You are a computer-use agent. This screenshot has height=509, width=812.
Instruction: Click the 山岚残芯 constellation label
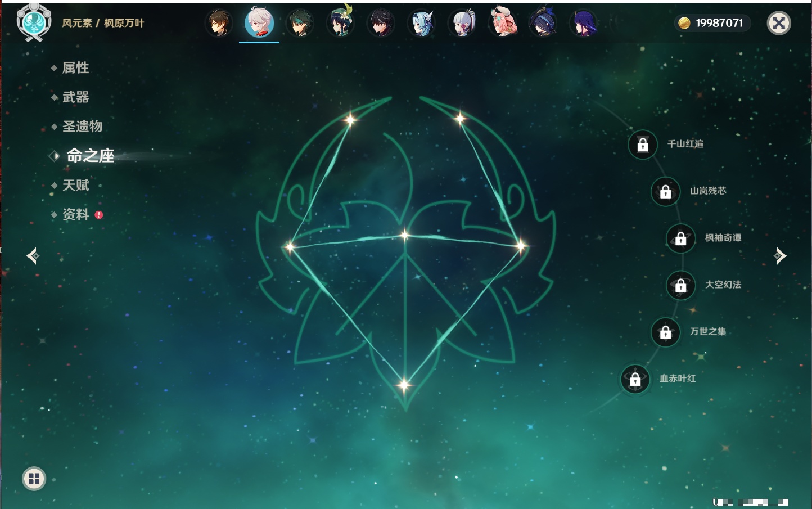pyautogui.click(x=708, y=191)
